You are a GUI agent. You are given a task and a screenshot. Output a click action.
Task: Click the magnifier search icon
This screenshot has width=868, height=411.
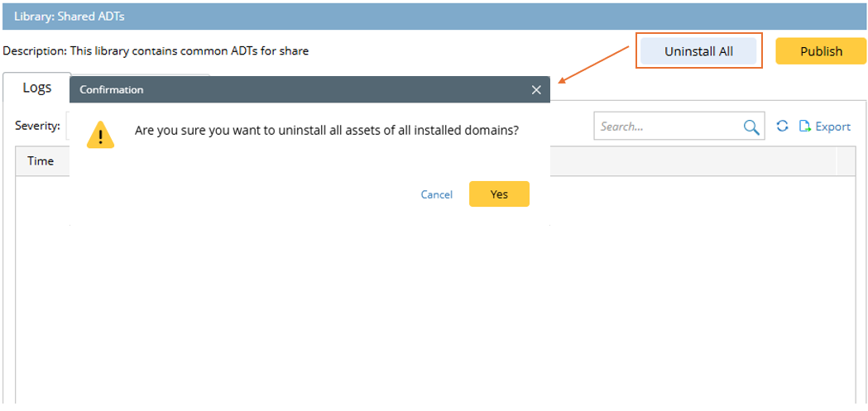[751, 127]
